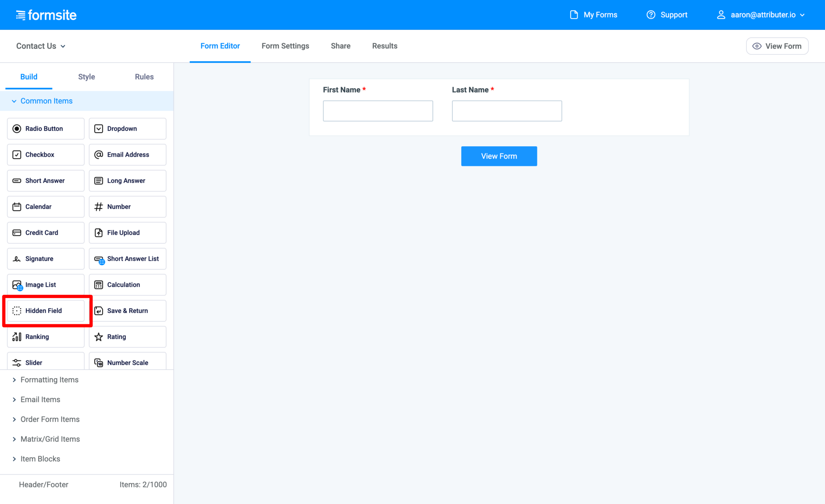Open the Order Form Items group
The image size is (825, 504).
[50, 419]
